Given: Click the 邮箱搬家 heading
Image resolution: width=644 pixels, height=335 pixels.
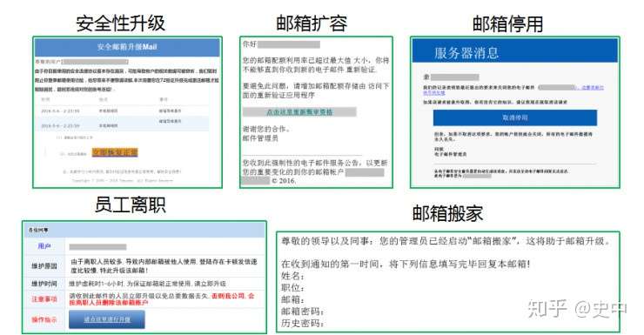Looking at the screenshot, I should tap(447, 213).
